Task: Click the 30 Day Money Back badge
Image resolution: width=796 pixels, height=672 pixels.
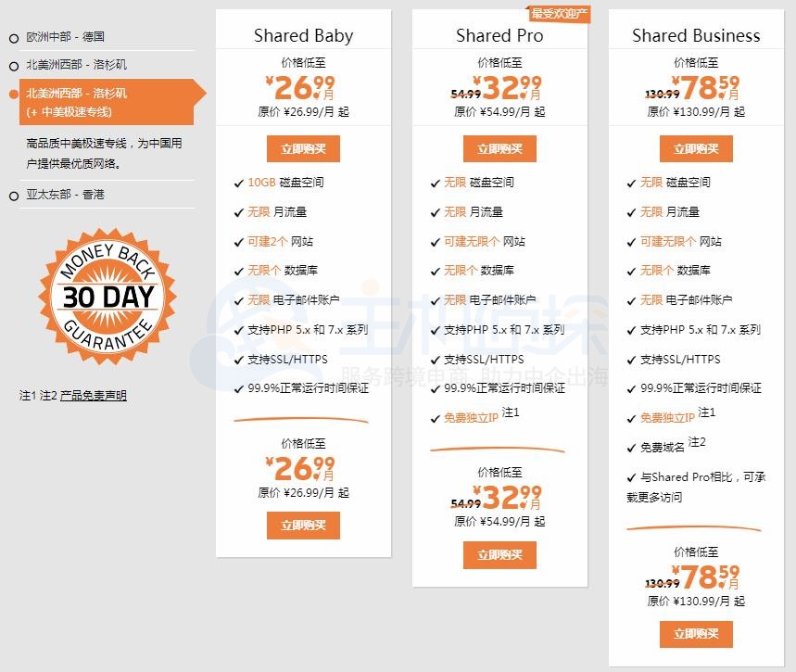Action: [x=107, y=298]
